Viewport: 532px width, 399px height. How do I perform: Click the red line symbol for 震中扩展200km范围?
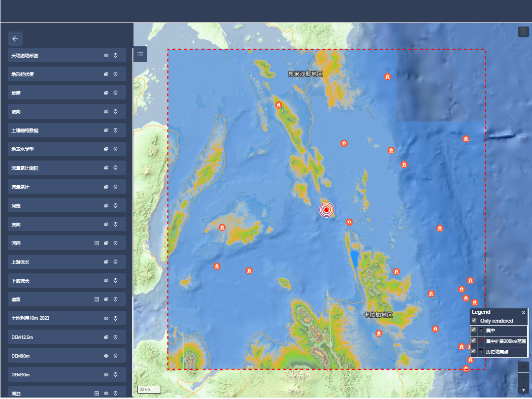coord(481,341)
